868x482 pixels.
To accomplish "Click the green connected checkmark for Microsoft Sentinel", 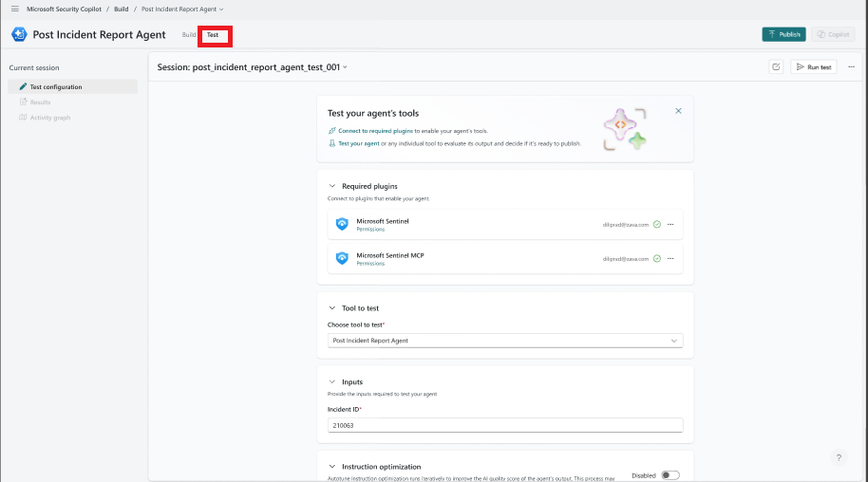I will [x=657, y=224].
